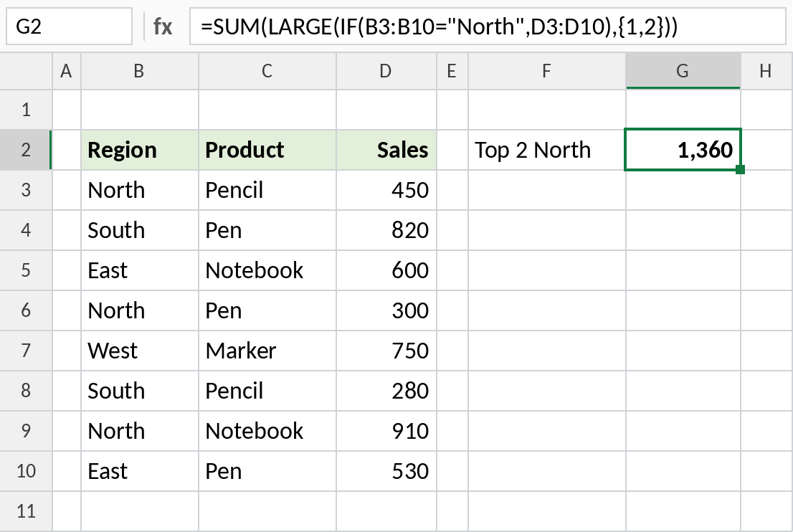Click the Top 2 North label cell

click(x=546, y=150)
